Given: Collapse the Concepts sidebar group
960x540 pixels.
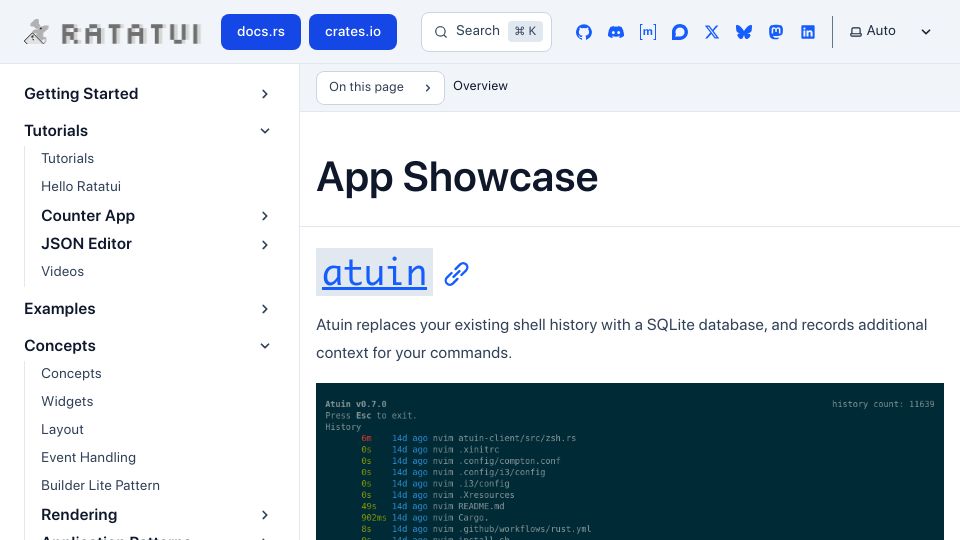Looking at the screenshot, I should [147, 345].
